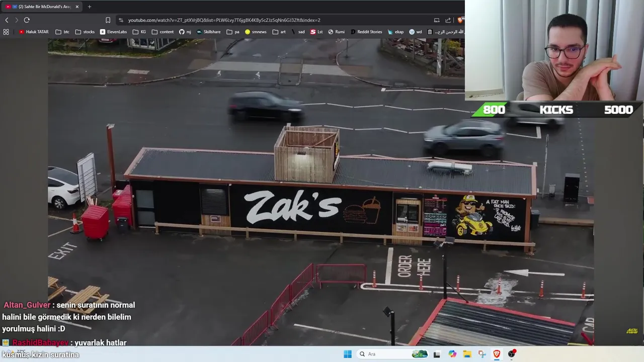Screen dimensions: 644x362
Task: Open a new browser tab with plus
Action: (x=90, y=7)
